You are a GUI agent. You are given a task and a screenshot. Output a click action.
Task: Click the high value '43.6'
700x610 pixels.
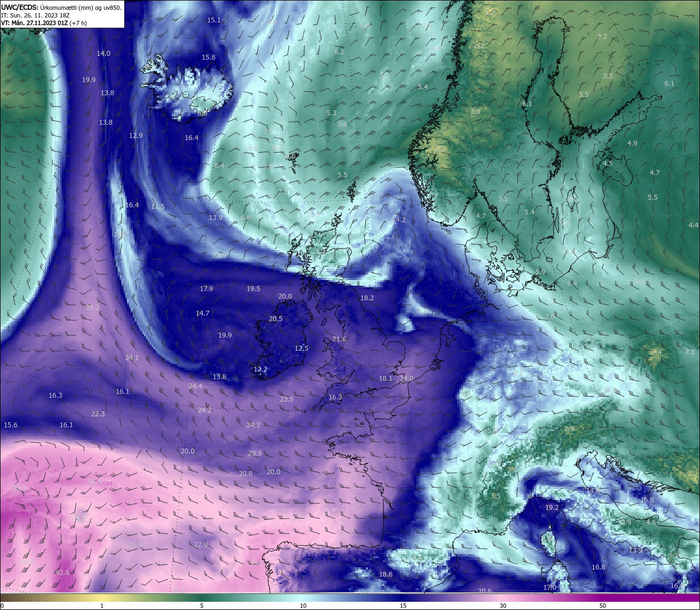tap(62, 573)
